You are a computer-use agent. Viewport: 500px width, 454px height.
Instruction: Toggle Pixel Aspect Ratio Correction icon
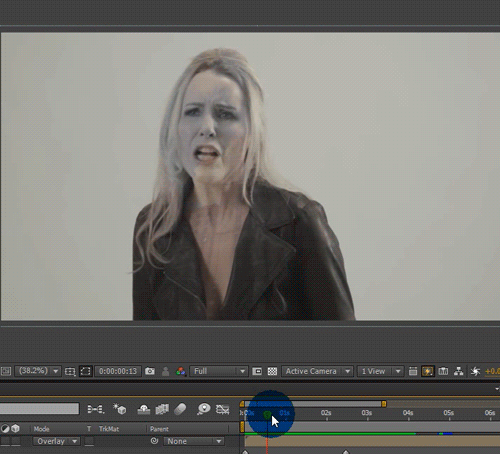[x=413, y=371]
